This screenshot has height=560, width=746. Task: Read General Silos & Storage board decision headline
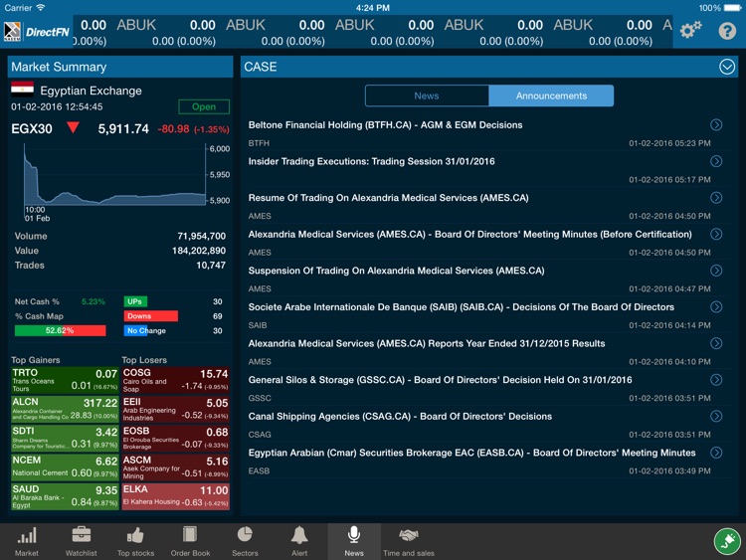440,380
